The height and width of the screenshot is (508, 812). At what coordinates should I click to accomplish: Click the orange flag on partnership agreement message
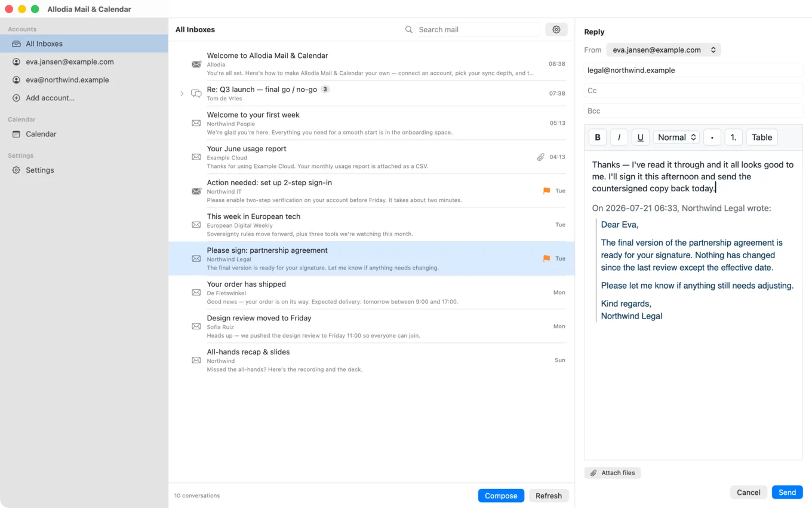(546, 259)
